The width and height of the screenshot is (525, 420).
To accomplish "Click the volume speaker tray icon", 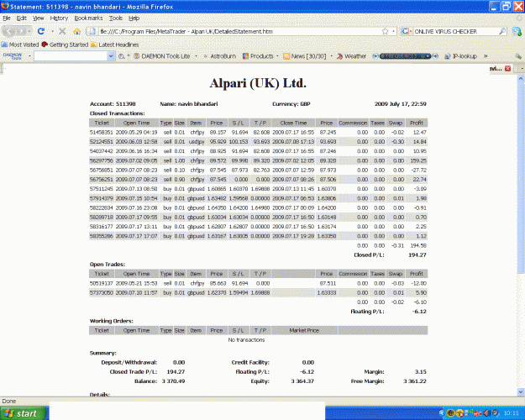I will [487, 413].
